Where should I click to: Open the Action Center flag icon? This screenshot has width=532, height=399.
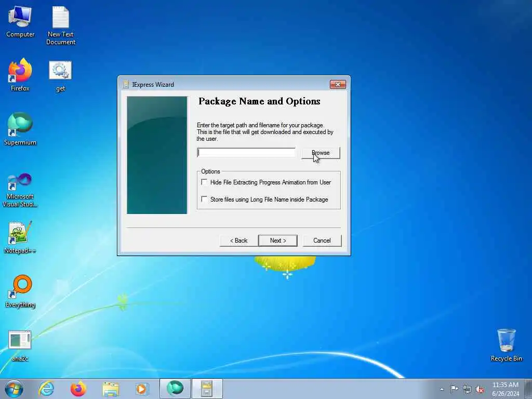click(454, 389)
